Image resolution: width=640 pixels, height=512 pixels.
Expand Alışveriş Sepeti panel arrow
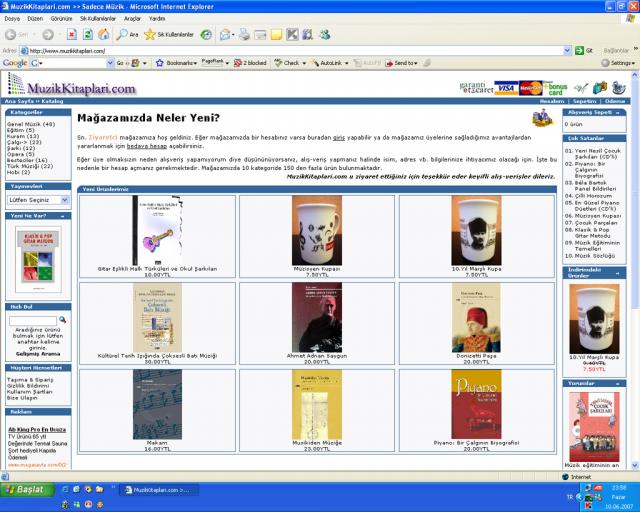tap(618, 113)
